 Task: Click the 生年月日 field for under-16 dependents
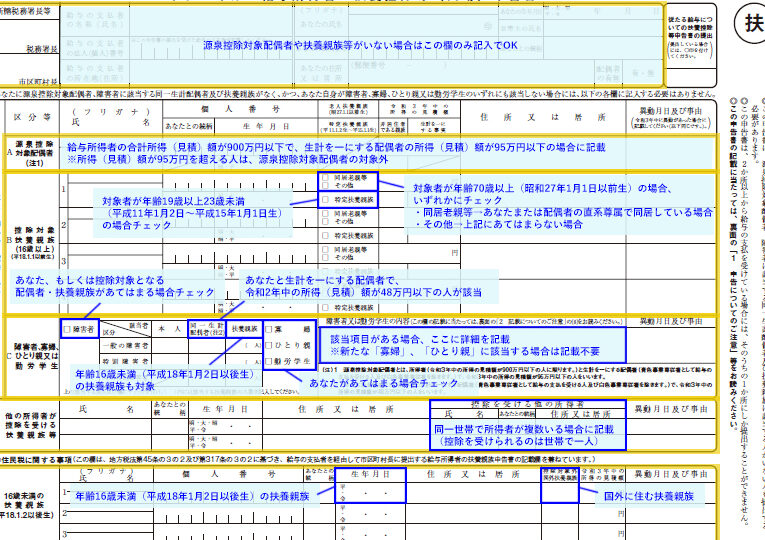pos(370,488)
